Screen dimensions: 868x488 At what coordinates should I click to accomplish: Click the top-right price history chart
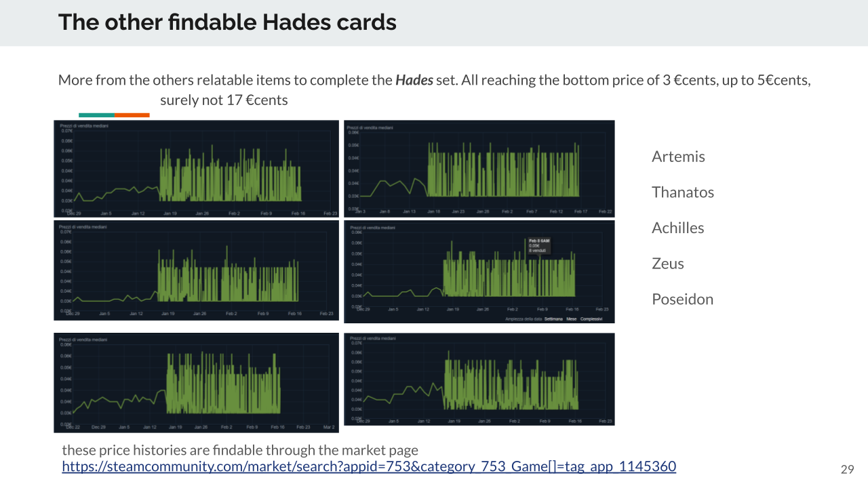coord(479,168)
